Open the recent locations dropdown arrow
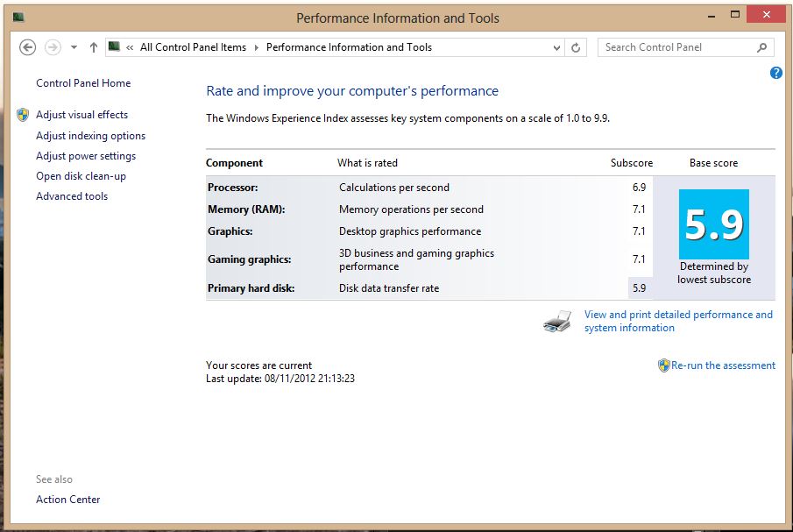Image resolution: width=793 pixels, height=532 pixels. [74, 47]
